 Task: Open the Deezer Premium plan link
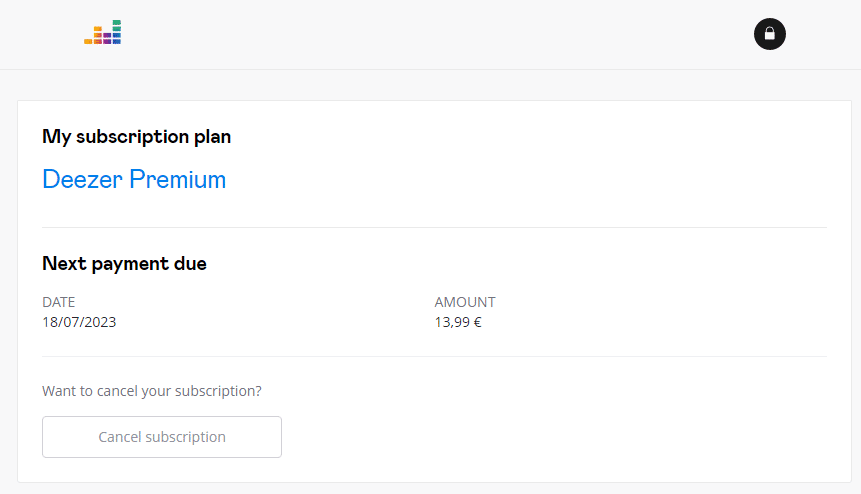click(x=134, y=180)
